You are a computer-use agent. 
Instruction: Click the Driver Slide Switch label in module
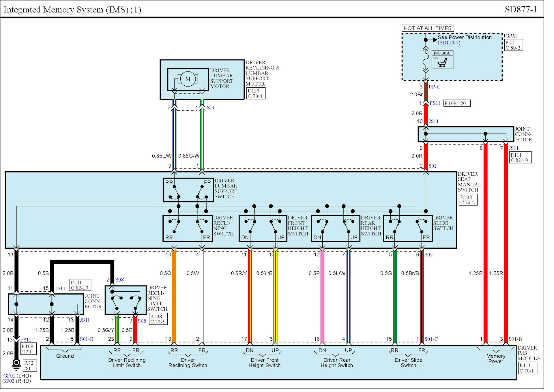[x=409, y=363]
